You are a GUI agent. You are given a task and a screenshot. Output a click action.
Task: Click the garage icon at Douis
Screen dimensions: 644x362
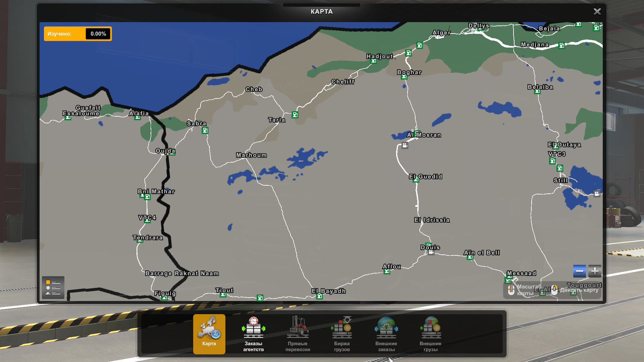click(431, 252)
